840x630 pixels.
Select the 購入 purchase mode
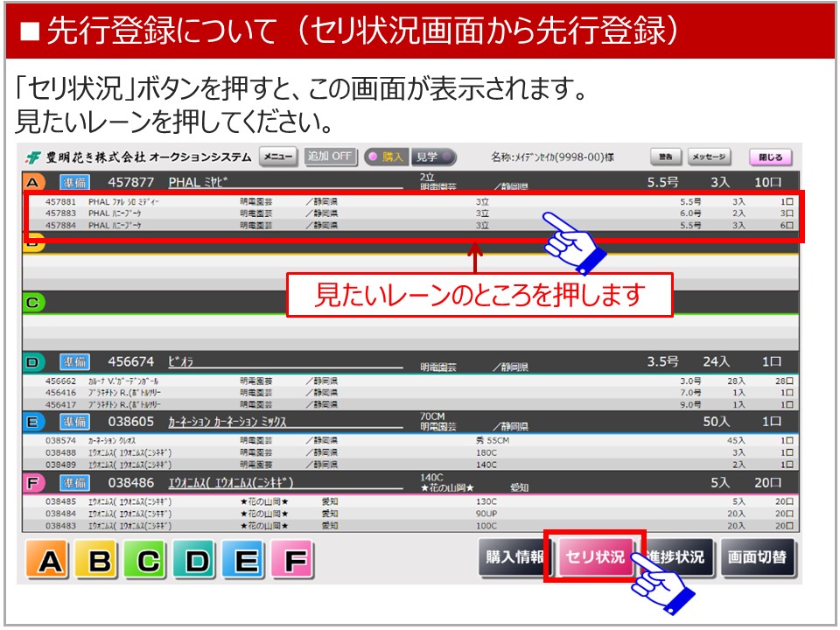(386, 157)
